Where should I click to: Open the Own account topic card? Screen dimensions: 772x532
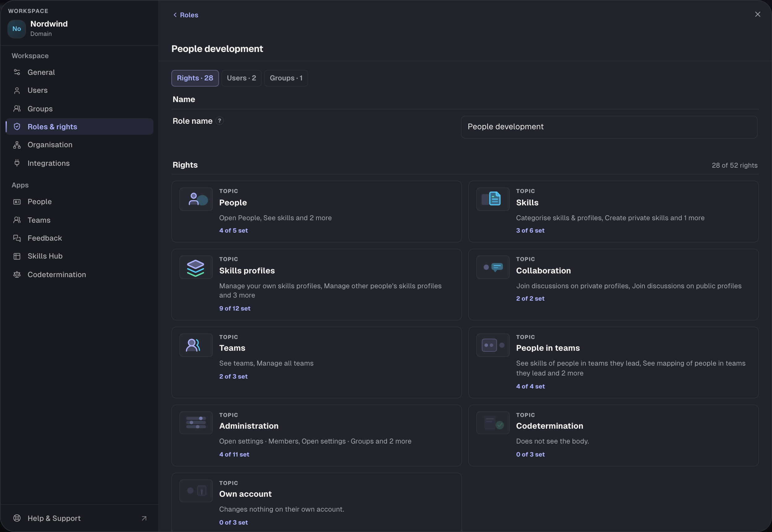(x=316, y=502)
